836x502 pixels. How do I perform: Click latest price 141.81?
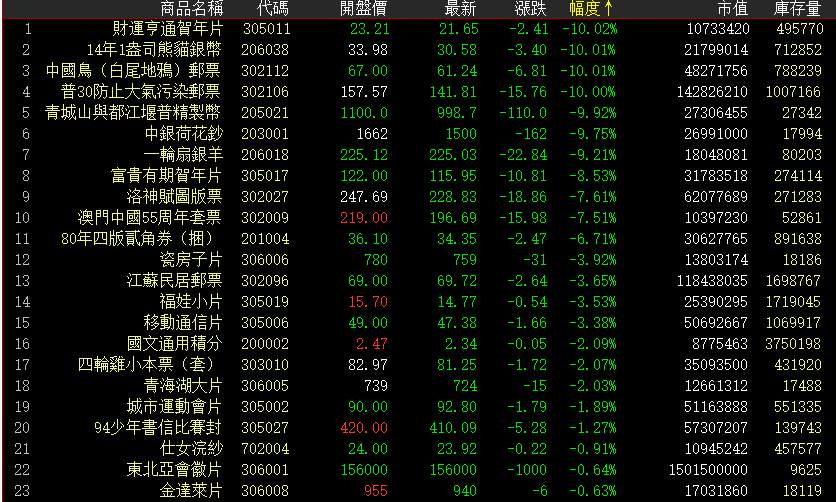(453, 92)
